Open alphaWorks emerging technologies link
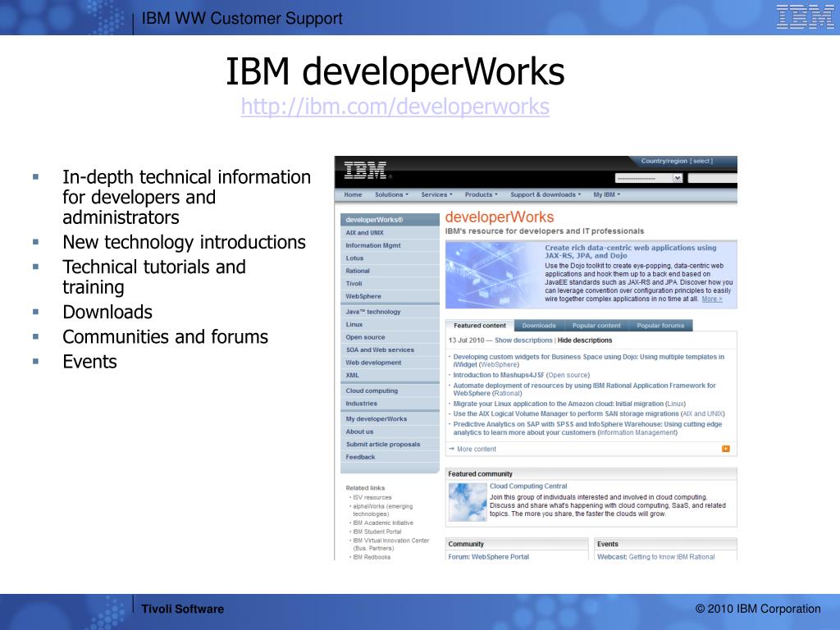The width and height of the screenshot is (840, 630). [383, 510]
